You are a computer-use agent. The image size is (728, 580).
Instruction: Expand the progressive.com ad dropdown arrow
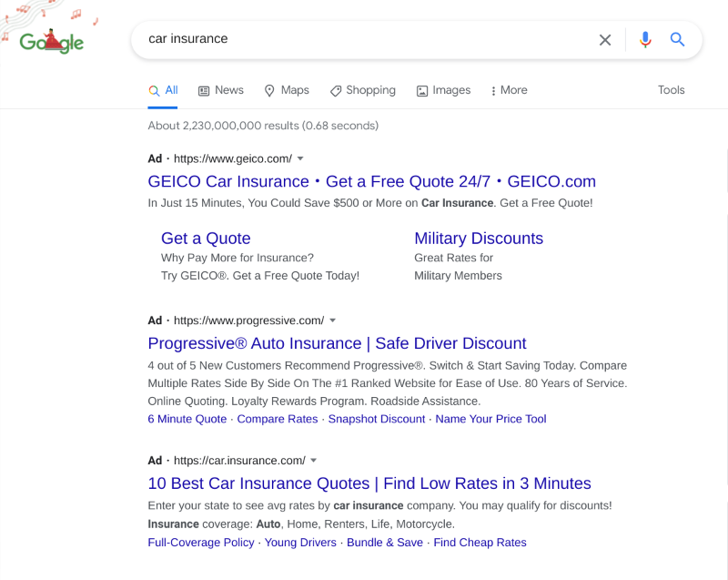(x=333, y=321)
